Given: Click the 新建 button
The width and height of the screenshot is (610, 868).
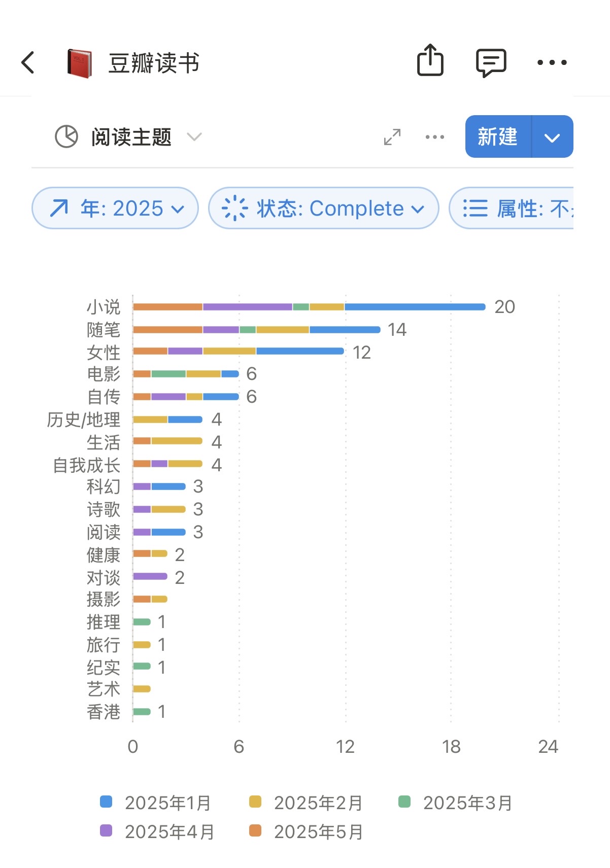Looking at the screenshot, I should pos(498,137).
